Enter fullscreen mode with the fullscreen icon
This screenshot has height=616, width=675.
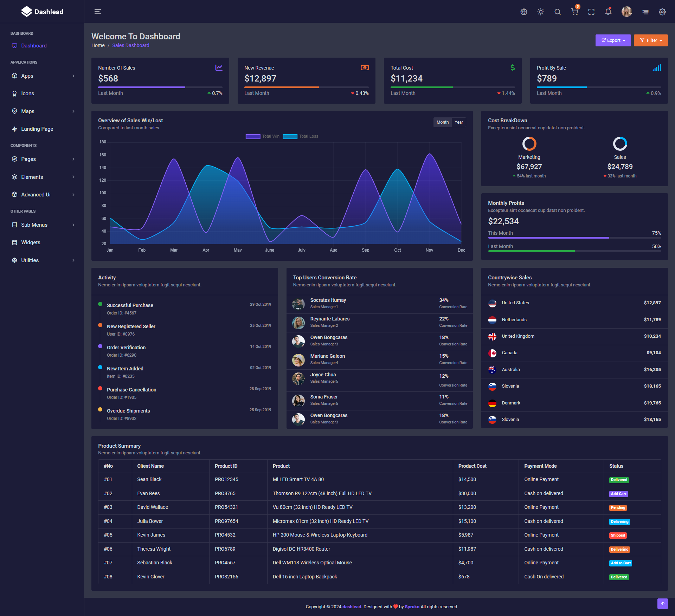(x=591, y=12)
